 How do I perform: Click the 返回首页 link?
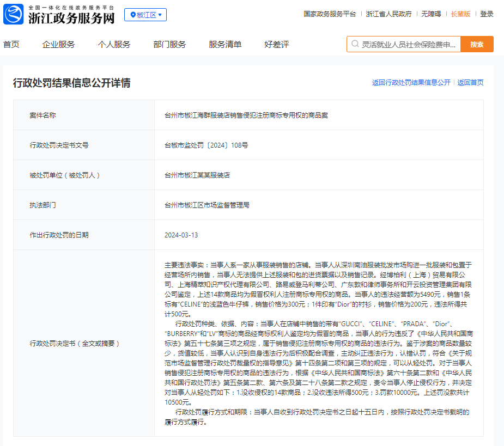click(470, 83)
